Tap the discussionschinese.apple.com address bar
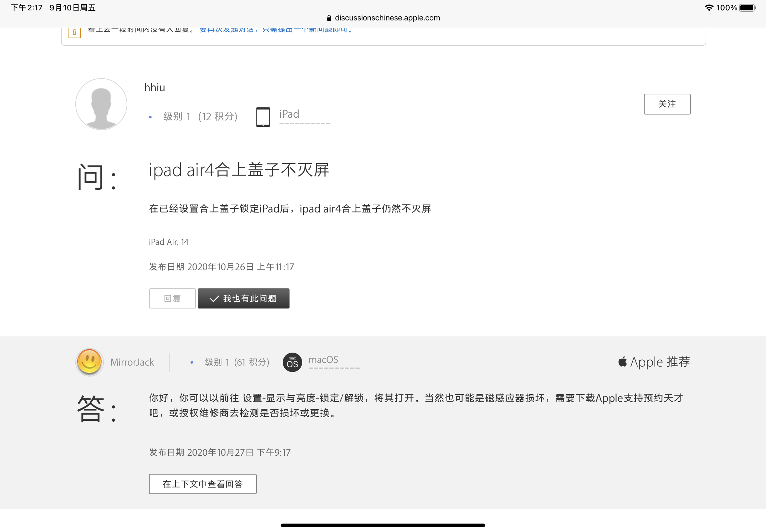The image size is (766, 532). tap(387, 18)
